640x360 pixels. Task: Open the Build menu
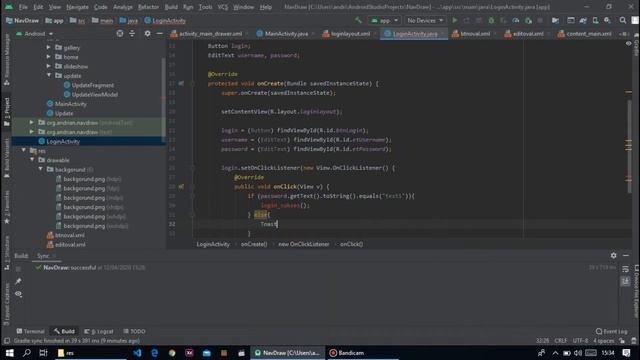[171, 7]
